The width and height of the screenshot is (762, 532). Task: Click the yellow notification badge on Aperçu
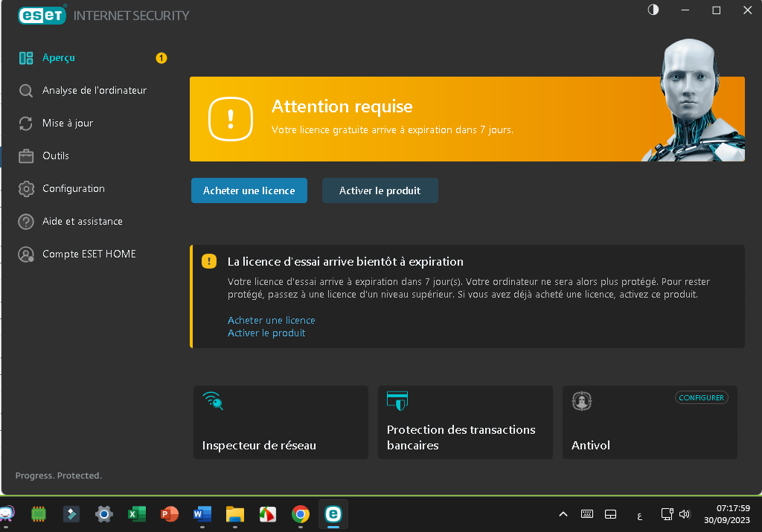click(x=161, y=58)
